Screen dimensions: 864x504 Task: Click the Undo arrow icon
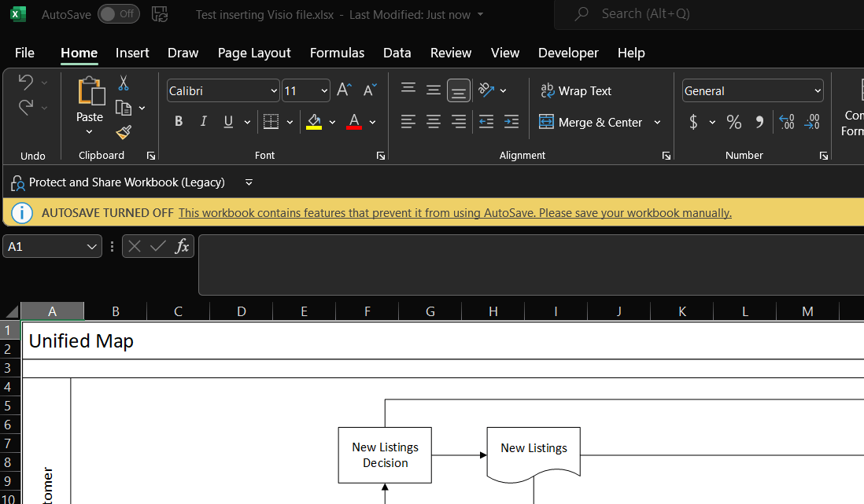[x=25, y=82]
